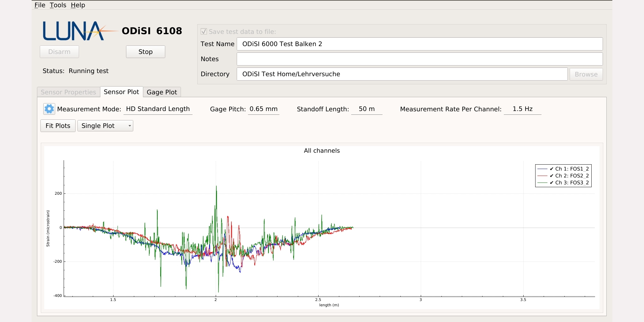Click the 'Running test' status text

pyautogui.click(x=89, y=71)
